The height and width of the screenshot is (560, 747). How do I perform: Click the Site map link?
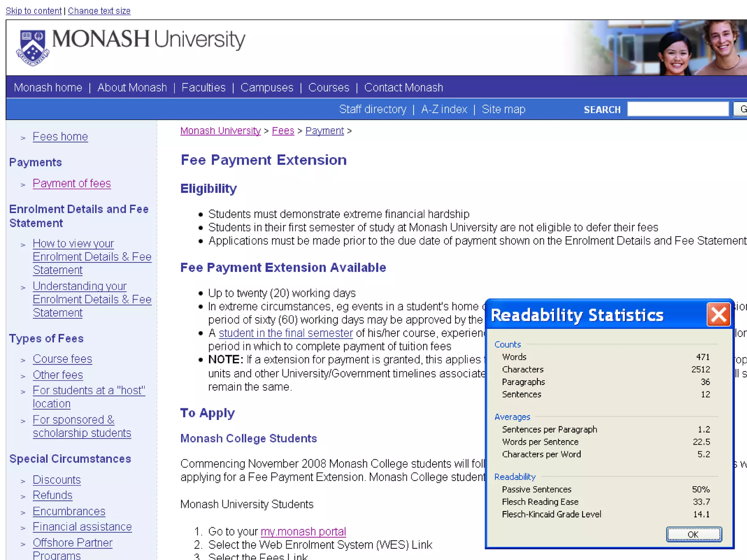(x=503, y=109)
